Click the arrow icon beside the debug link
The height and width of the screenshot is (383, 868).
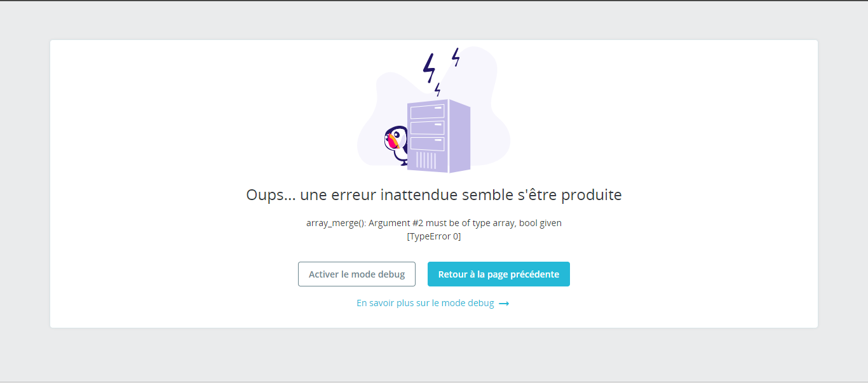click(x=504, y=304)
